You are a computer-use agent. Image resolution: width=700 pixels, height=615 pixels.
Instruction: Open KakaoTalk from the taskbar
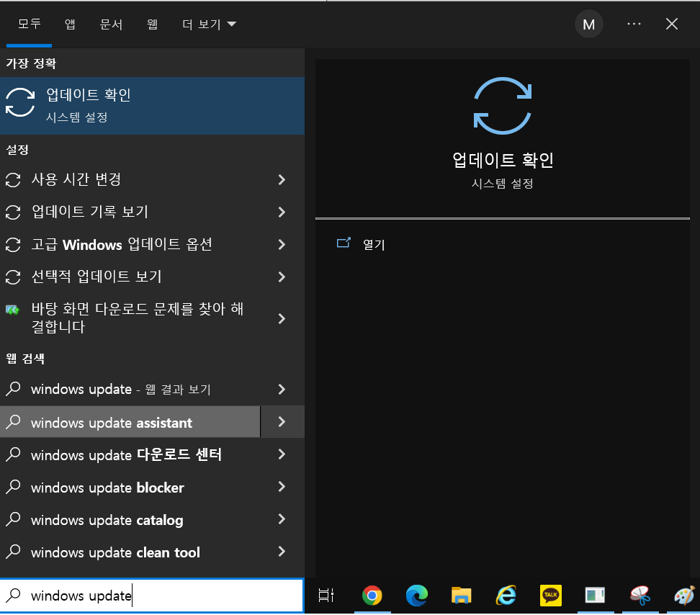551,596
